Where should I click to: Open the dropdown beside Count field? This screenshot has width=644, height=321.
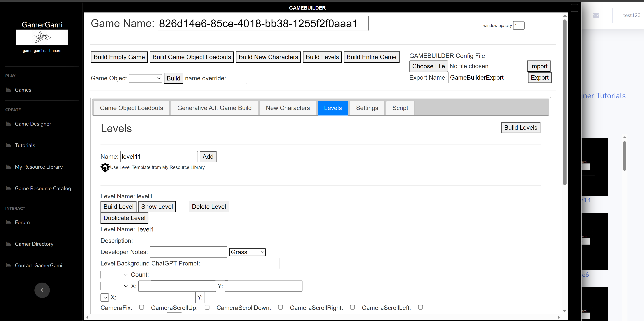tap(114, 275)
